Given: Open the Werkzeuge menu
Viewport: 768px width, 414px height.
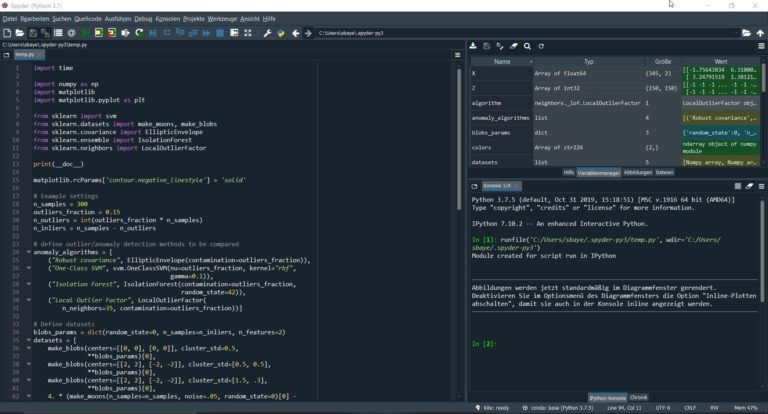Looking at the screenshot, I should pyautogui.click(x=222, y=19).
